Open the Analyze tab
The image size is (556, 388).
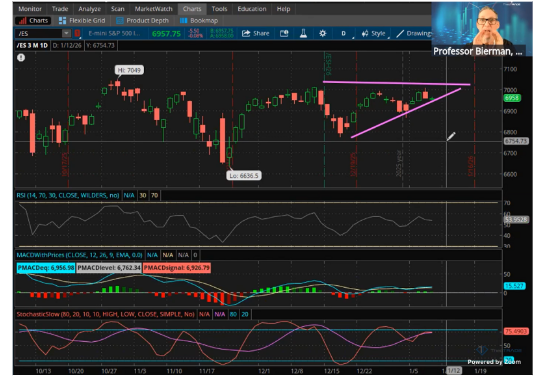click(x=89, y=9)
